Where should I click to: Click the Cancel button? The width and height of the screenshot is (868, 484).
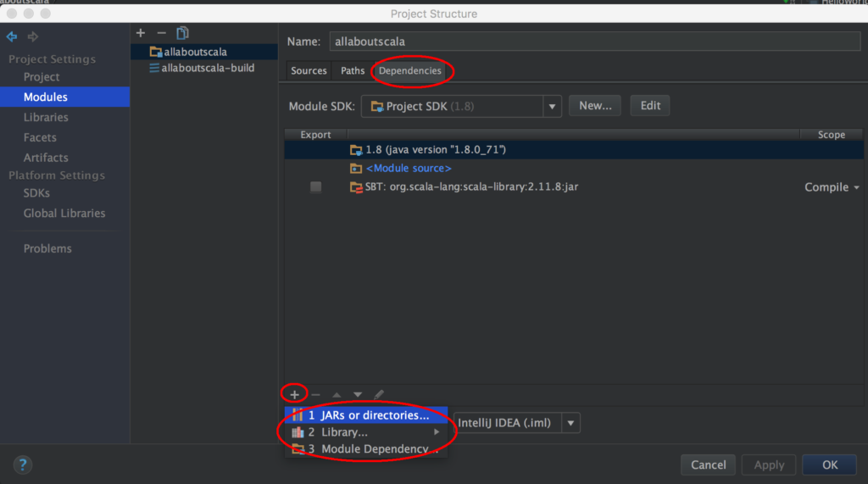click(708, 465)
